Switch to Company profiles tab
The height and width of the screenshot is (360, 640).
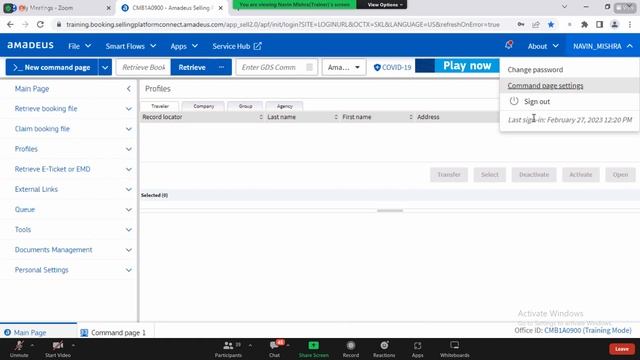coord(203,106)
